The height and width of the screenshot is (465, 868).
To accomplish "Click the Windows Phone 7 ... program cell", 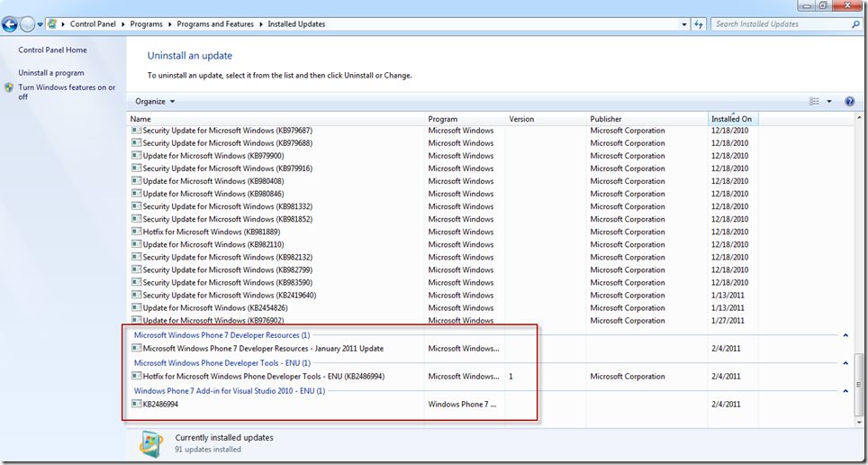I will (x=463, y=404).
